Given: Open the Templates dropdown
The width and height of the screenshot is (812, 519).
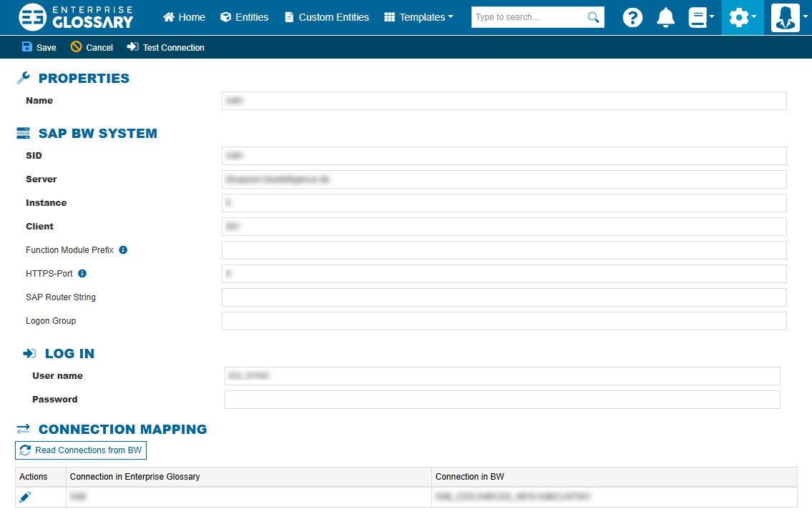Looking at the screenshot, I should tap(419, 17).
